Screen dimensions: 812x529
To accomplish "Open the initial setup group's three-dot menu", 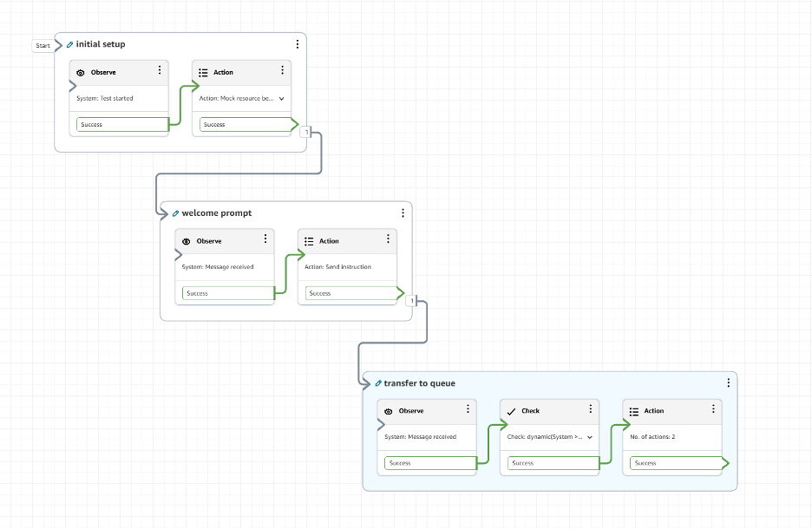I will 298,44.
